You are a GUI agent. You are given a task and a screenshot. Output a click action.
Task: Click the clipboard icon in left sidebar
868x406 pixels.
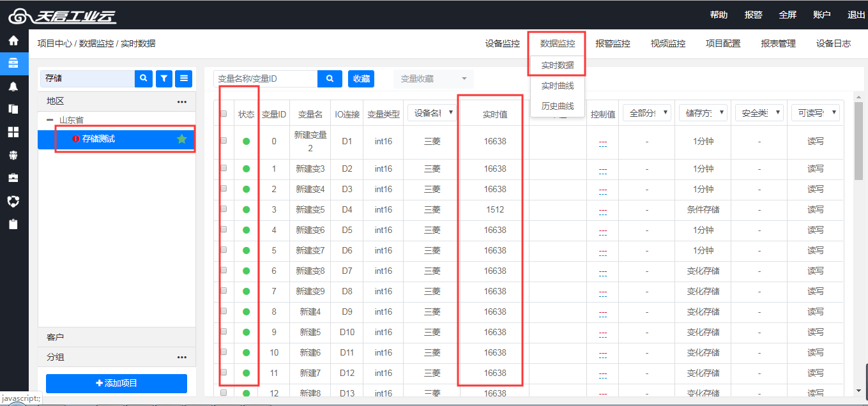pyautogui.click(x=13, y=224)
